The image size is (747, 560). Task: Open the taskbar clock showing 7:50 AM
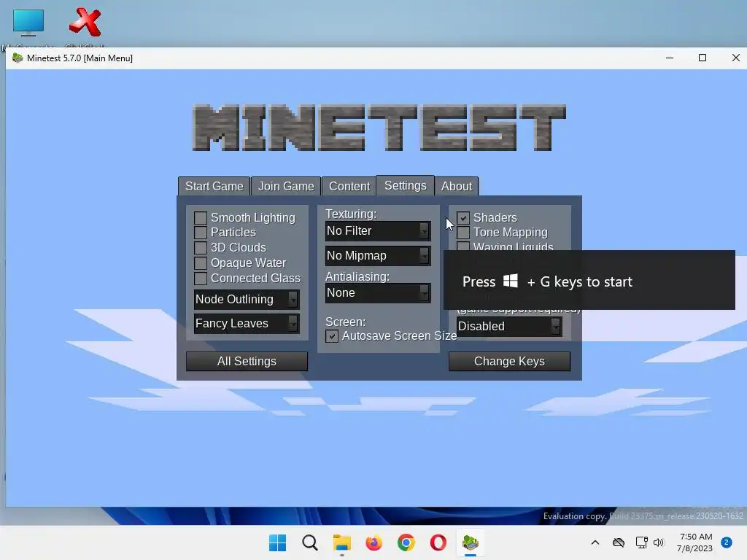pos(694,542)
